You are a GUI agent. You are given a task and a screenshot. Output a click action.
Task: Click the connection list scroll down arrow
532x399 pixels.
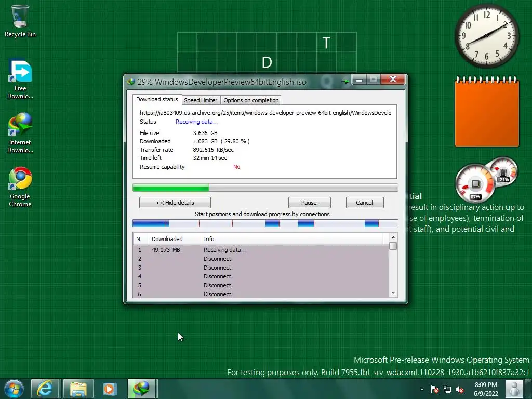pos(393,293)
